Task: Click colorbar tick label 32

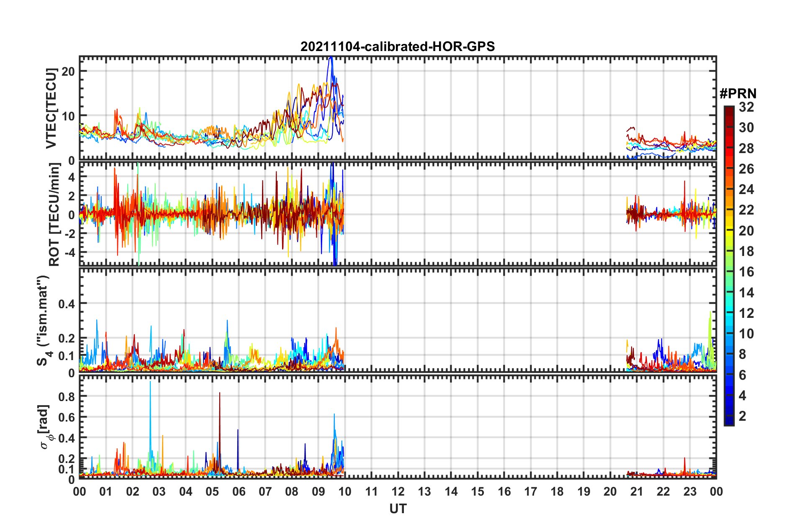Action: (x=746, y=107)
